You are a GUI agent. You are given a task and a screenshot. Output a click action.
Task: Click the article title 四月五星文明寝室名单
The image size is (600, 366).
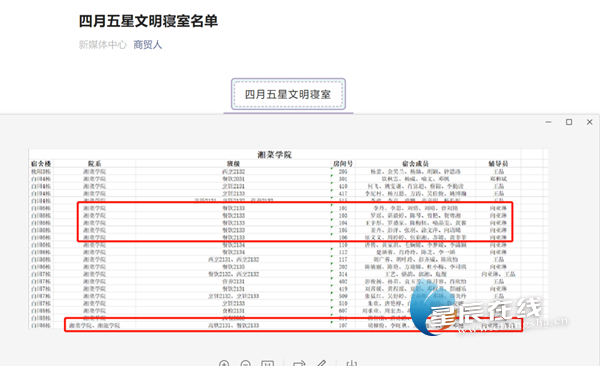point(148,21)
